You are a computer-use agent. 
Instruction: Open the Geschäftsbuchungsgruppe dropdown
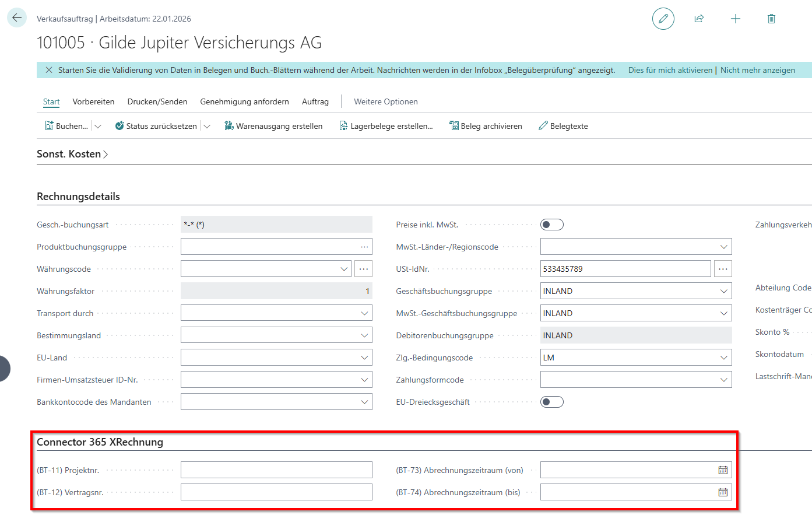coord(724,291)
